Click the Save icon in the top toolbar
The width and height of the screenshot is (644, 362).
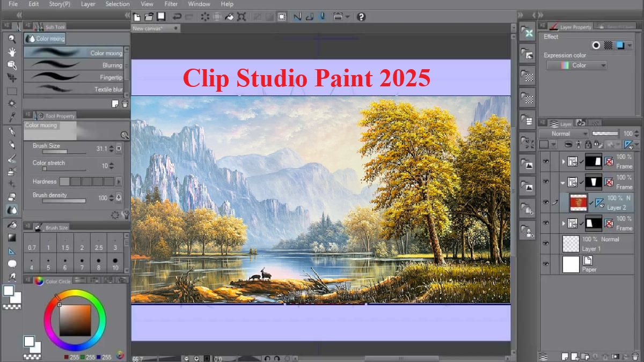[160, 17]
